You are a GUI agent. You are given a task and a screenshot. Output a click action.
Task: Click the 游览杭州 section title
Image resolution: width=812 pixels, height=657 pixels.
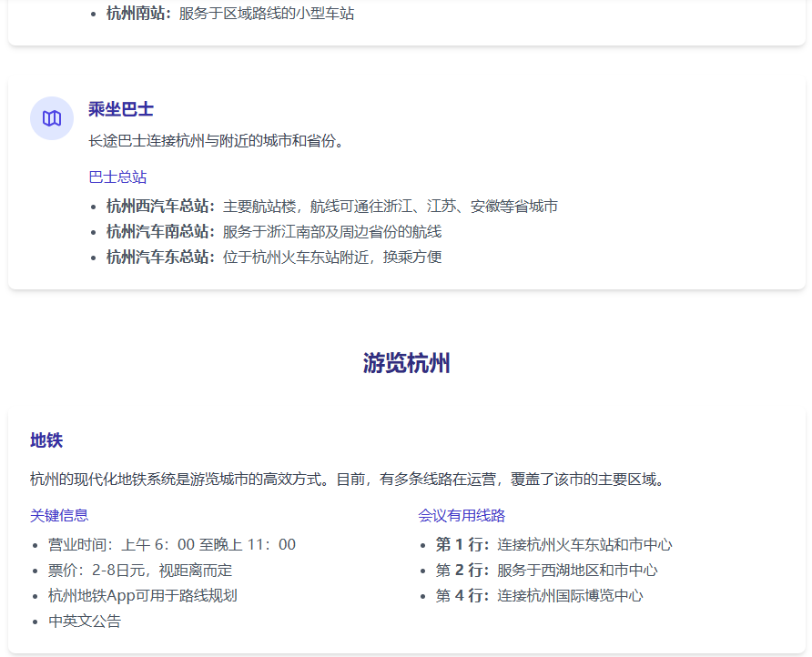pyautogui.click(x=406, y=364)
